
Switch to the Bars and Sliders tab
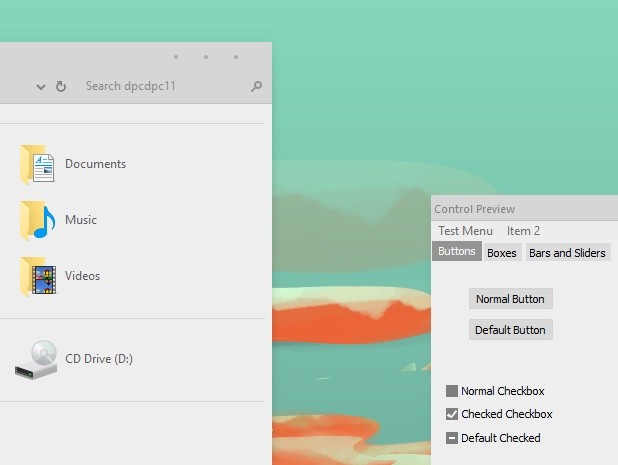(x=567, y=253)
